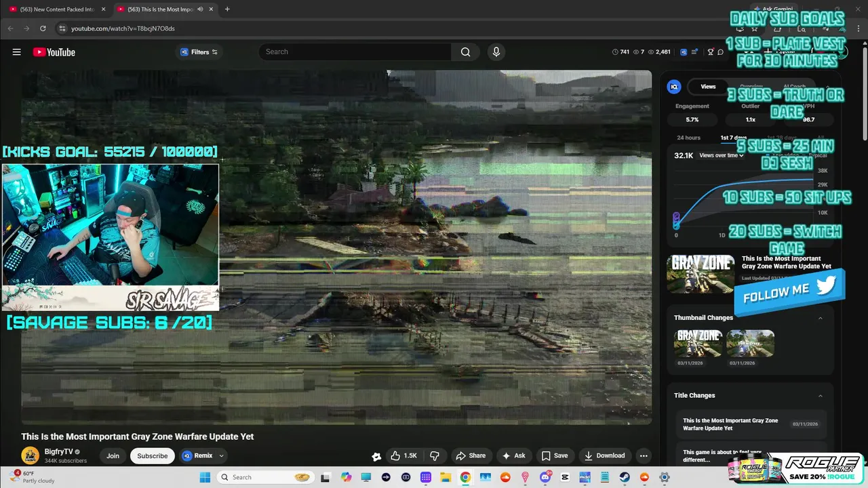Dislike the video

pos(435,455)
